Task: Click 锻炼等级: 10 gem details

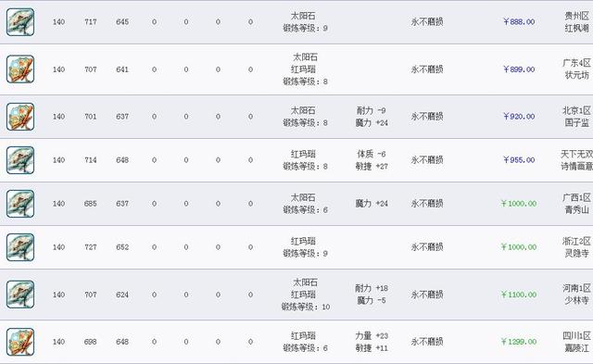Action: [x=306, y=307]
